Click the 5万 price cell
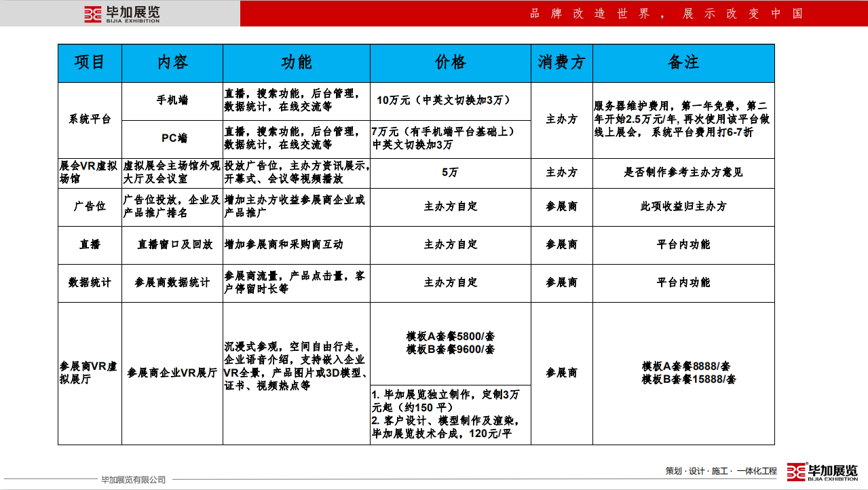868x490 pixels. click(x=450, y=172)
